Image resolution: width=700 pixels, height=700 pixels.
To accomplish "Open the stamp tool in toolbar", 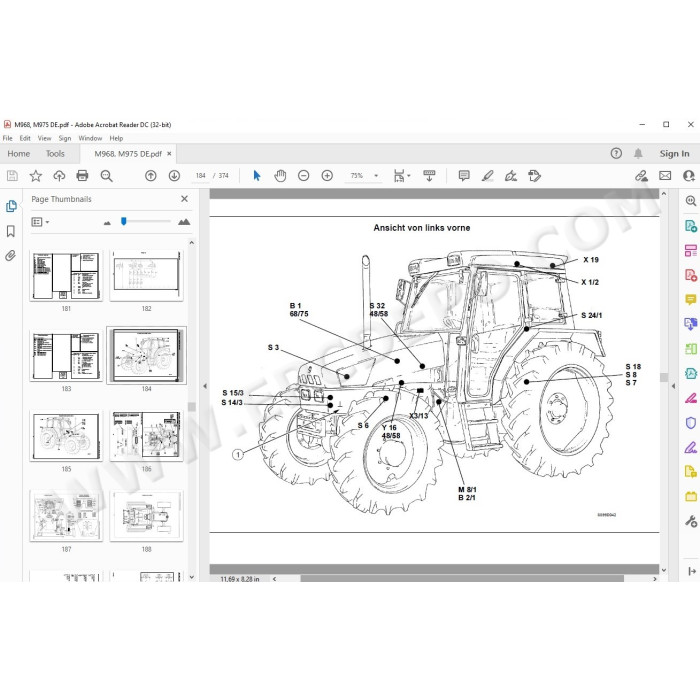I will point(534,176).
